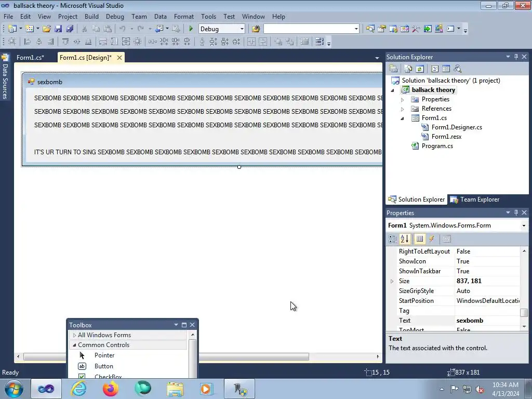This screenshot has width=532, height=399.
Task: Expand the Properties node in Solution Explorer
Action: (403, 100)
